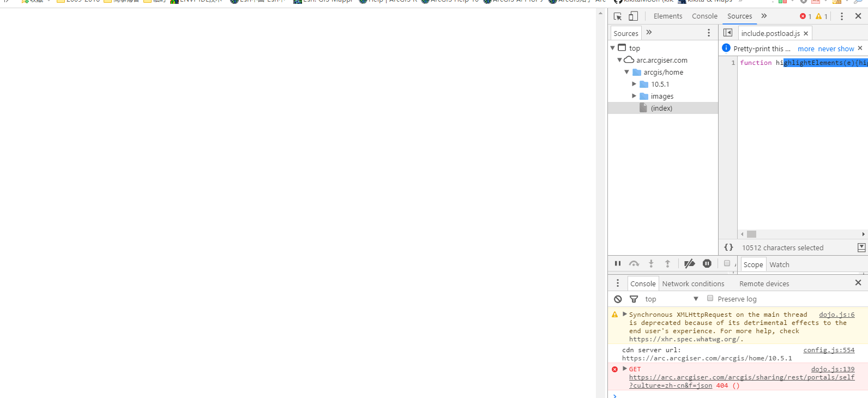Click the pretty-print info icon
This screenshot has height=398, width=868.
click(x=726, y=48)
